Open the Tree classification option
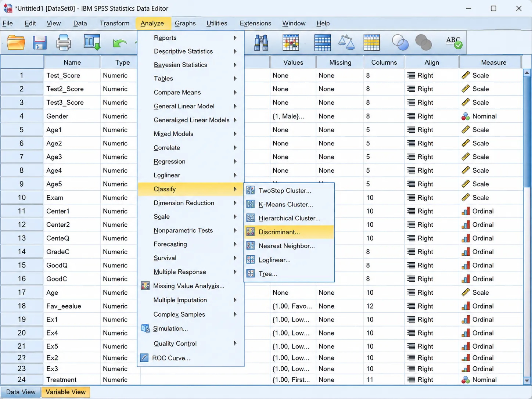This screenshot has width=532, height=399. coord(289,274)
